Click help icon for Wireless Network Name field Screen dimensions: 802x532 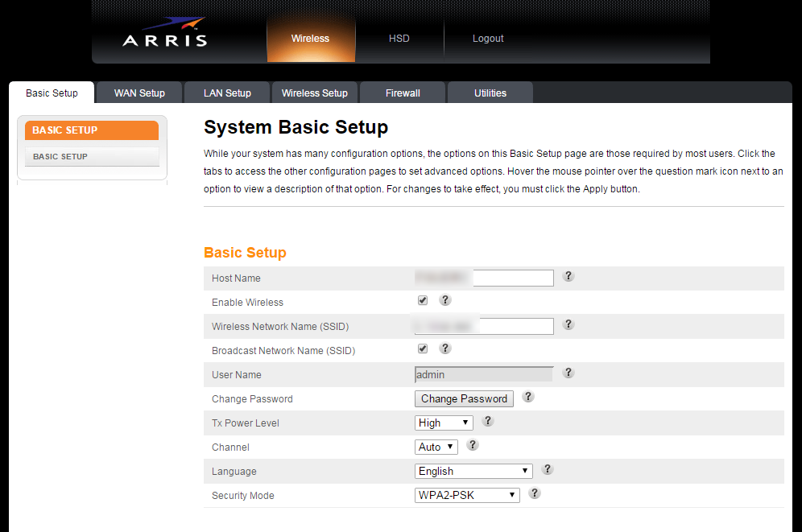(x=568, y=324)
